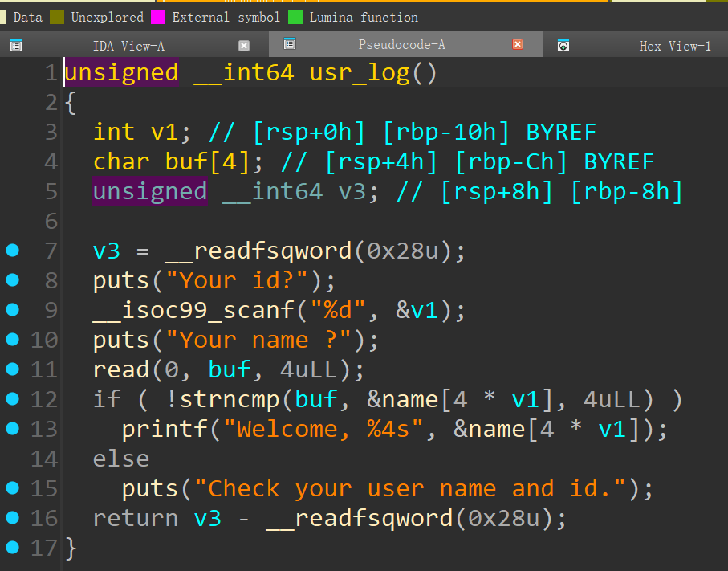Toggle breakpoint dot on line 16
The image size is (728, 571).
(13, 518)
